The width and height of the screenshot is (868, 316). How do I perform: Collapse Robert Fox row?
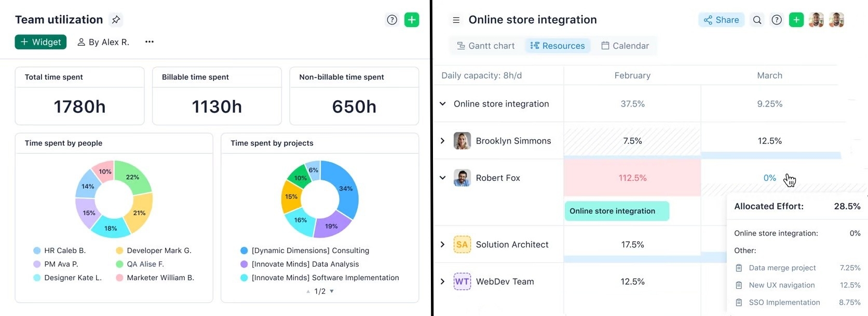coord(442,178)
